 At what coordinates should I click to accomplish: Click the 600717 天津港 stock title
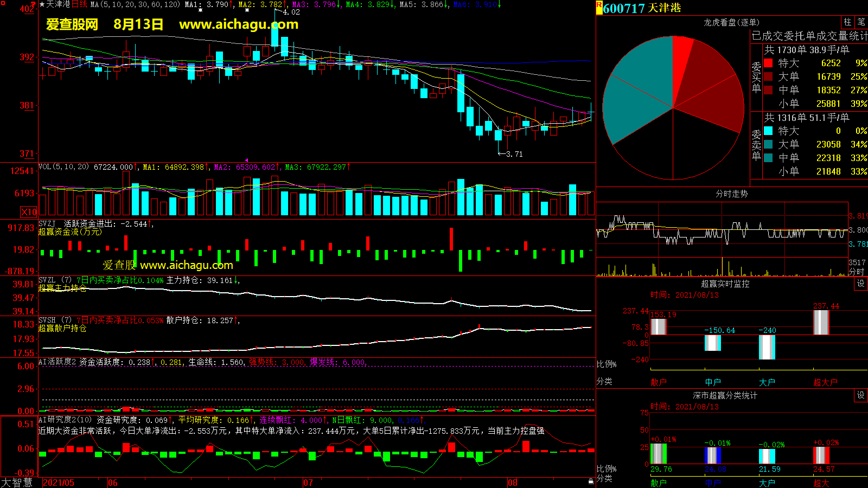click(642, 8)
